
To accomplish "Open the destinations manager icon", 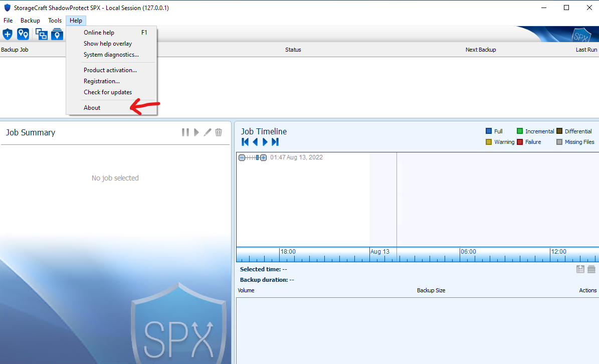I will 23,34.
